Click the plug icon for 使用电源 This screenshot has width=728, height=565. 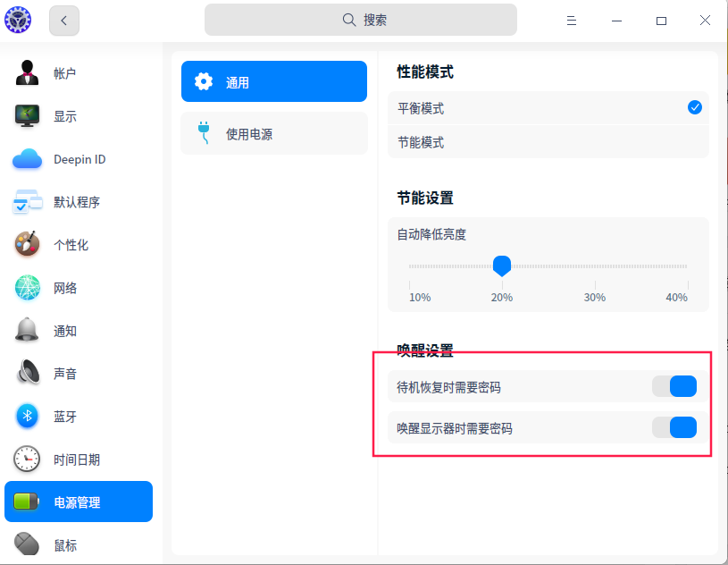tap(204, 133)
